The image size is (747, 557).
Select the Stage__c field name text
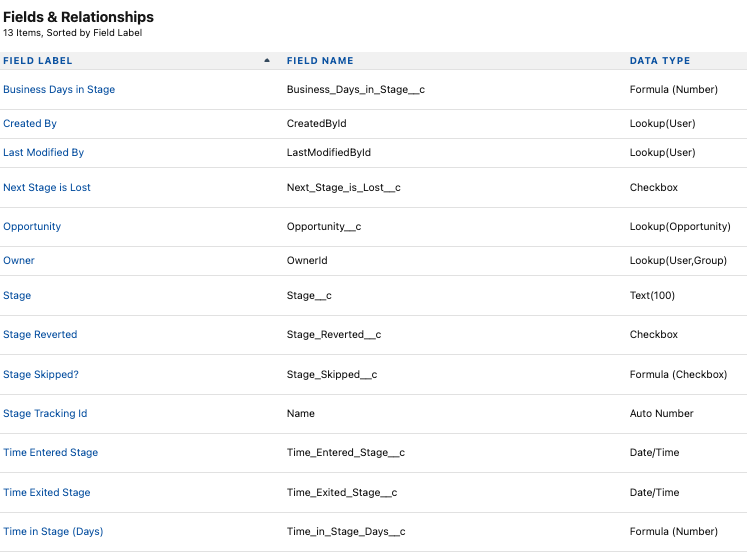(x=309, y=295)
